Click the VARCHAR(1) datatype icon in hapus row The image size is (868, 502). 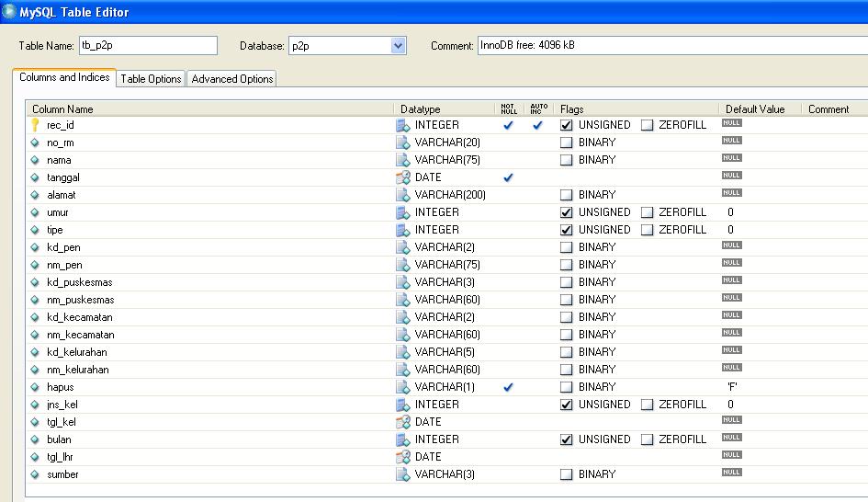click(x=403, y=387)
